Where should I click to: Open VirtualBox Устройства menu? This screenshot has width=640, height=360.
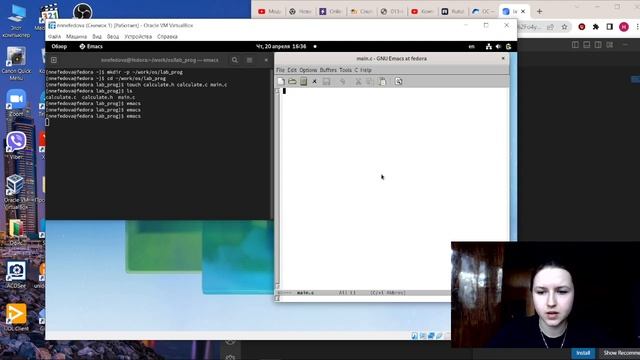click(x=138, y=37)
